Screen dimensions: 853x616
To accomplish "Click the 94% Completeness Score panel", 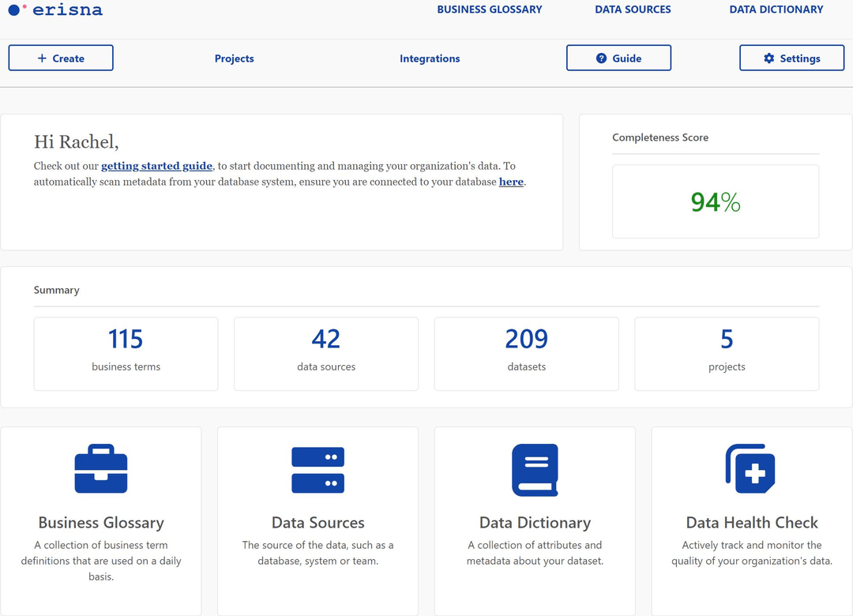I will click(715, 201).
